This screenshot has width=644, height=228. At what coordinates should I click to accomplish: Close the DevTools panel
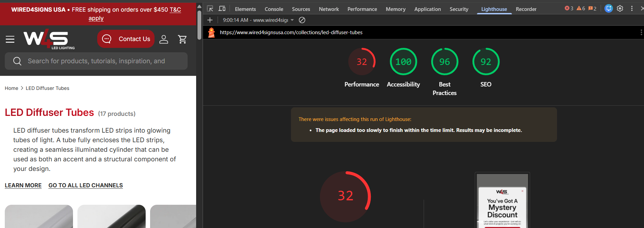pyautogui.click(x=642, y=9)
